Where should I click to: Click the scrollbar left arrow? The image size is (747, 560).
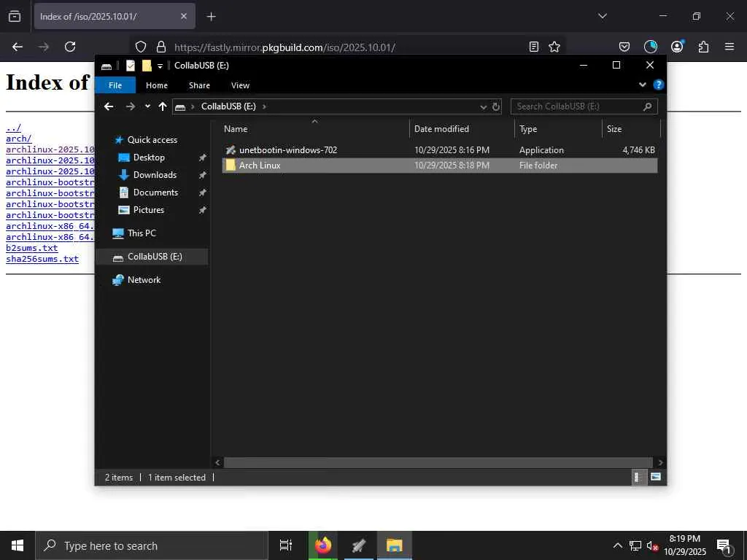[x=217, y=462]
